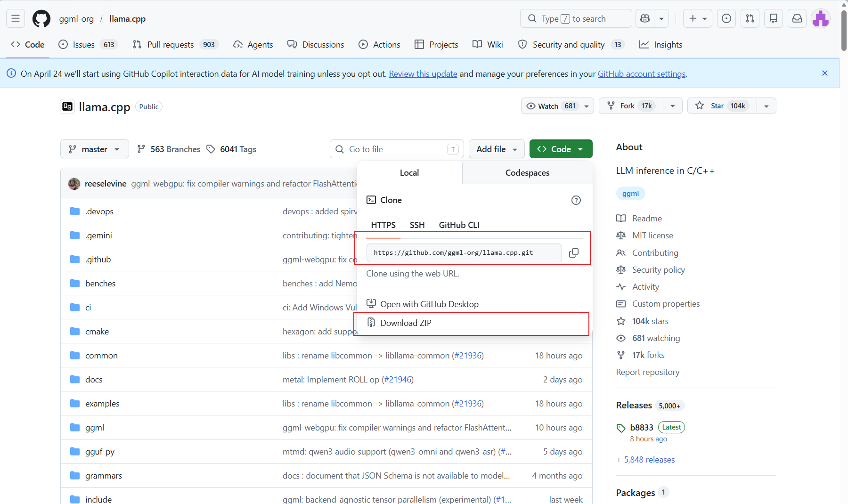Open the .devops folder
Image resolution: width=848 pixels, height=504 pixels.
point(99,211)
